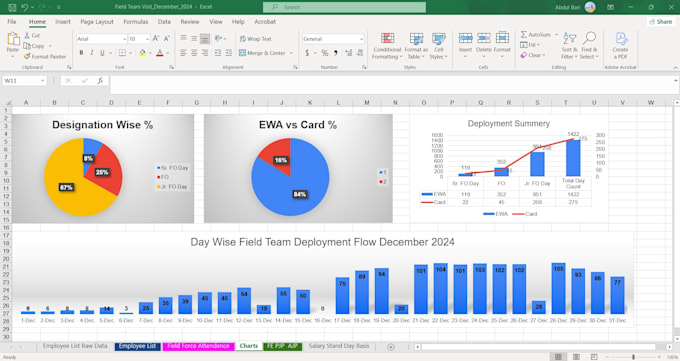The height and width of the screenshot is (361, 680).
Task: Click AutoSum
Action: click(x=536, y=34)
